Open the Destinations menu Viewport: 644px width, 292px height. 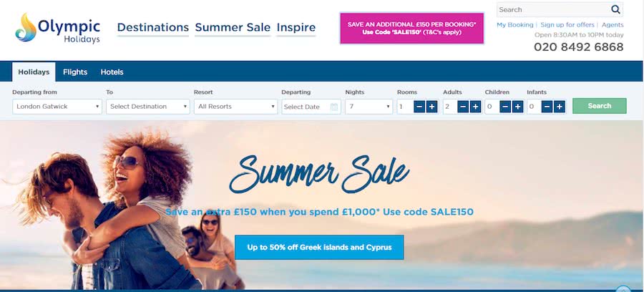[153, 27]
